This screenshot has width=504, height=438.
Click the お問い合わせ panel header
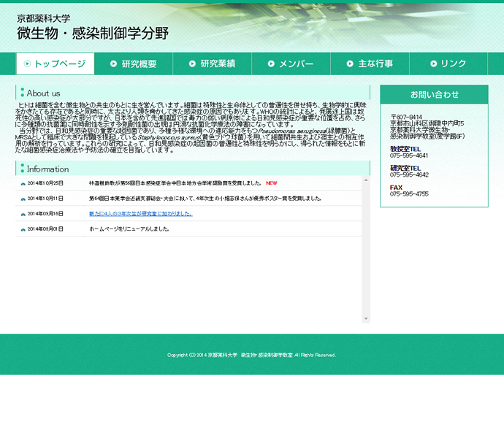click(435, 94)
